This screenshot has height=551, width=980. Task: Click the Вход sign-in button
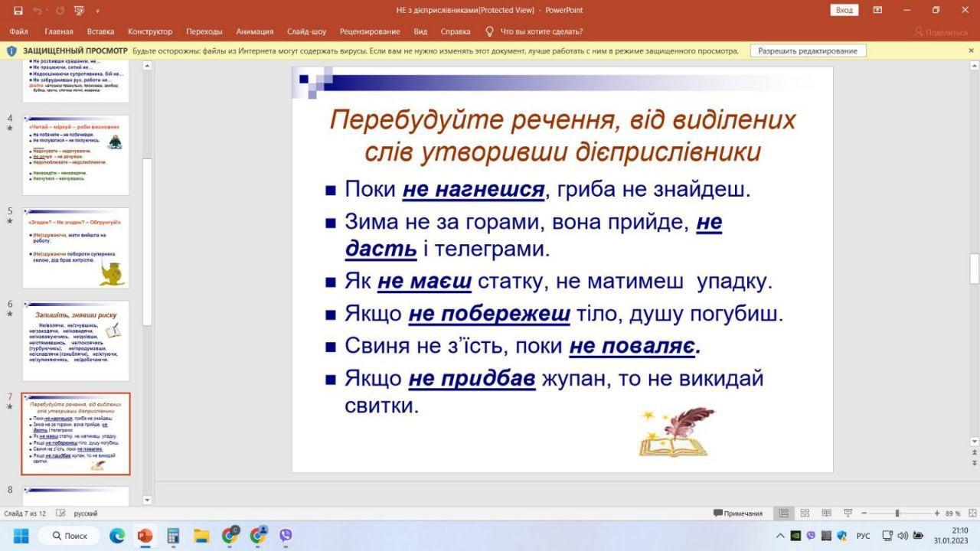click(844, 10)
